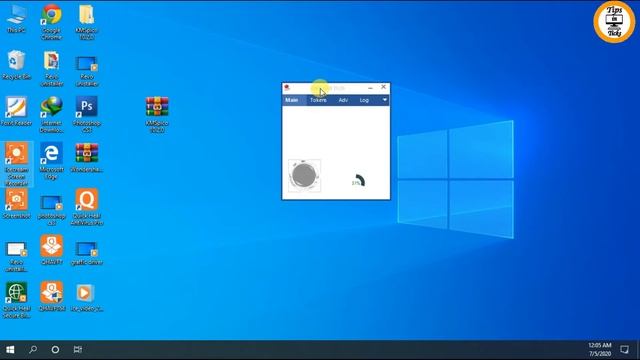Open Task View on taskbar
This screenshot has width=640, height=360.
point(78,350)
